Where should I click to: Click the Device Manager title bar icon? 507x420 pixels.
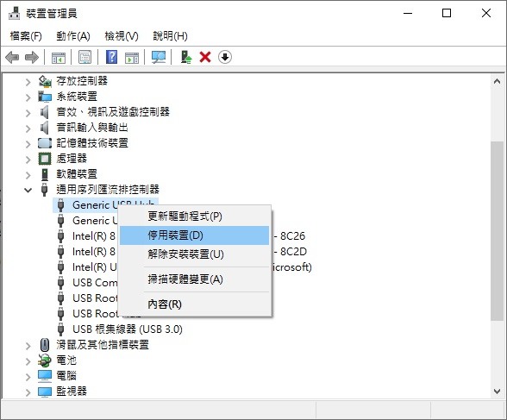click(x=14, y=14)
